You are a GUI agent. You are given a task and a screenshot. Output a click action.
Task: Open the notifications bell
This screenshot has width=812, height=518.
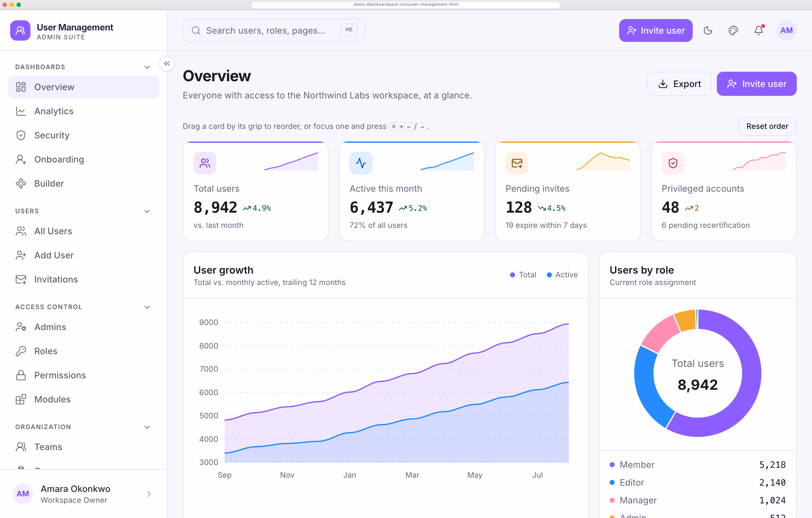click(x=759, y=30)
